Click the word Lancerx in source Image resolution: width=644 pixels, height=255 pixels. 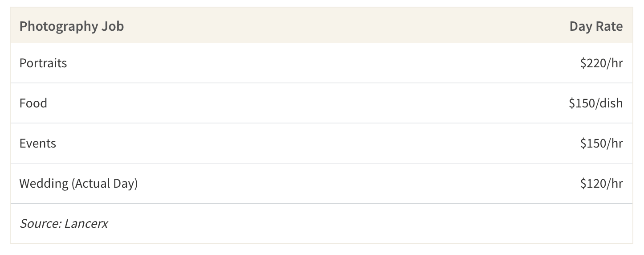[86, 223]
